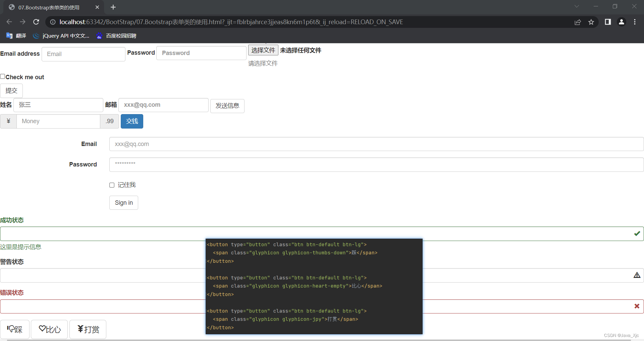This screenshot has width=644, height=341.
Task: Open new tab with plus icon
Action: pyautogui.click(x=113, y=7)
